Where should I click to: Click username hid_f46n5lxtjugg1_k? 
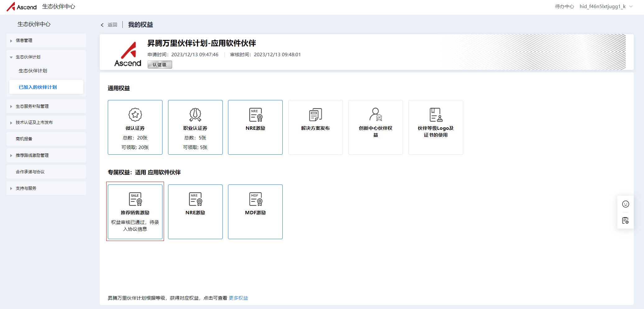coord(602,7)
